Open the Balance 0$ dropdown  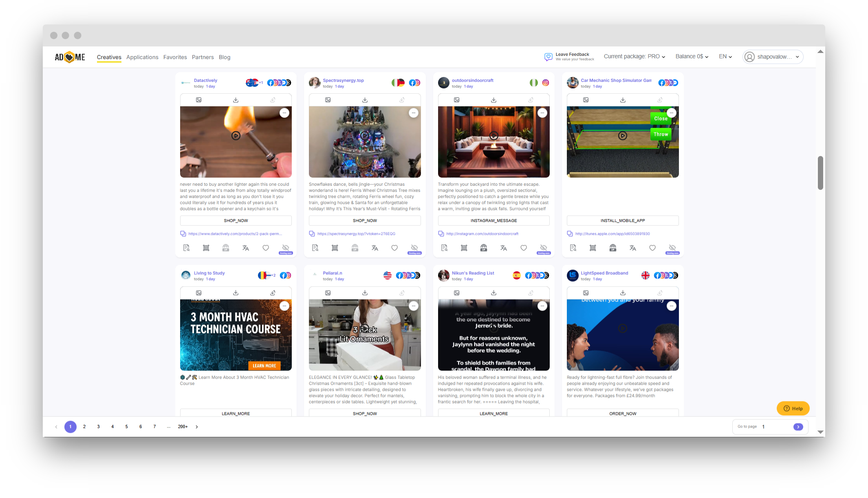coord(692,57)
